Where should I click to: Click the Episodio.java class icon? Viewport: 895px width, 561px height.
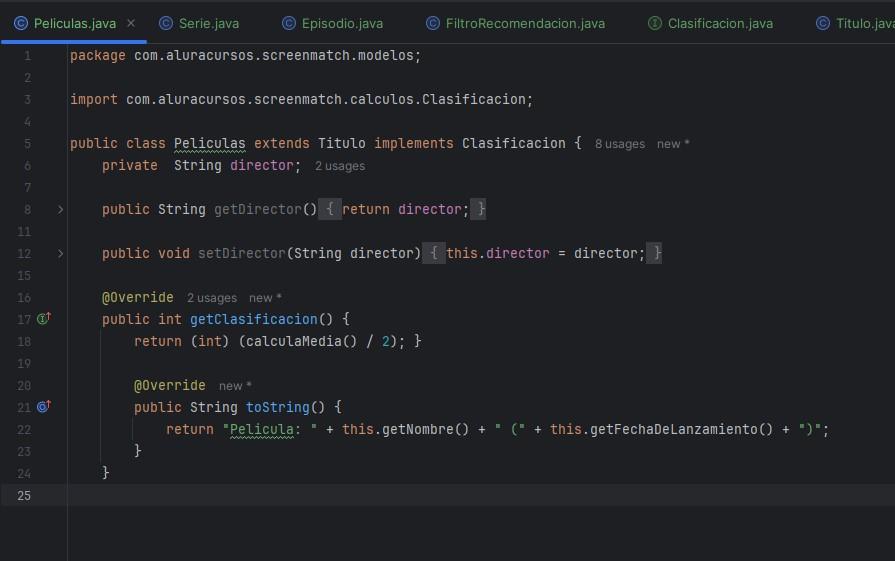[x=289, y=23]
